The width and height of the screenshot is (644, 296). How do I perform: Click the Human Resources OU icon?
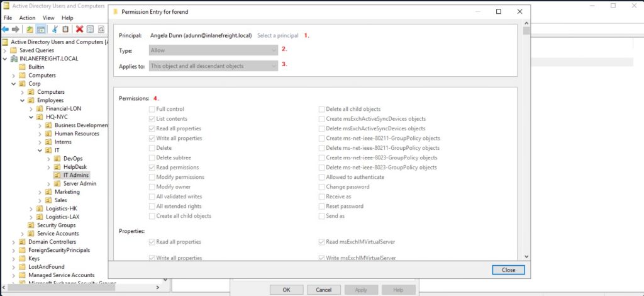coord(48,134)
